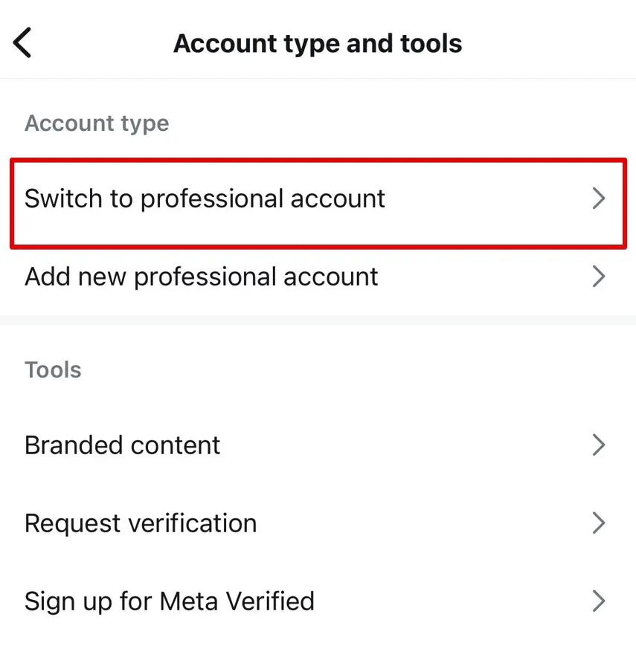This screenshot has width=636, height=672.
Task: Click the chevron next to Meta Verified
Action: pyautogui.click(x=600, y=601)
